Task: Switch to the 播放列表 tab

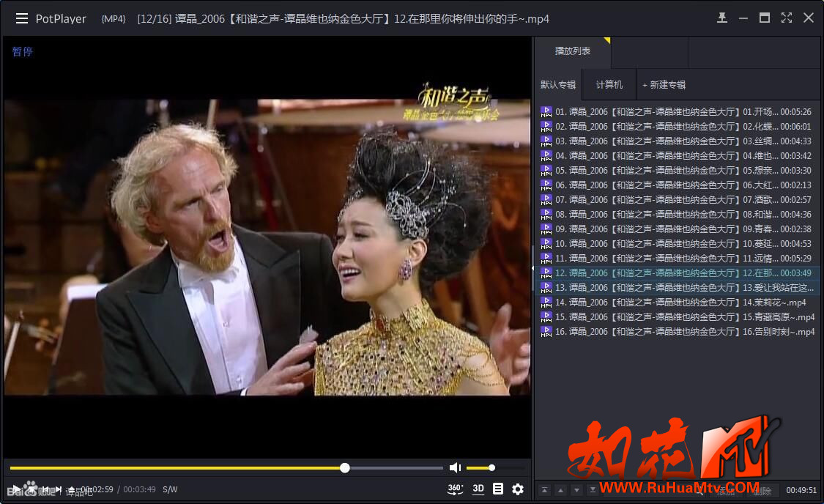Action: point(572,51)
